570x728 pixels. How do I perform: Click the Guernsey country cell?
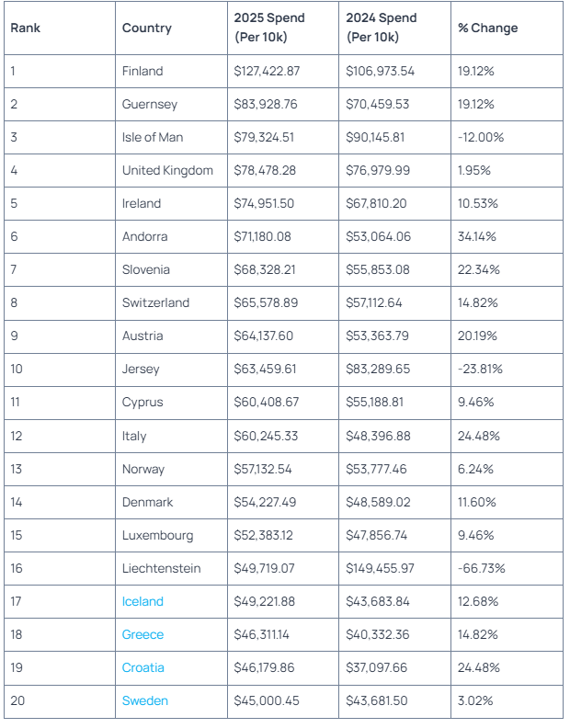click(150, 104)
